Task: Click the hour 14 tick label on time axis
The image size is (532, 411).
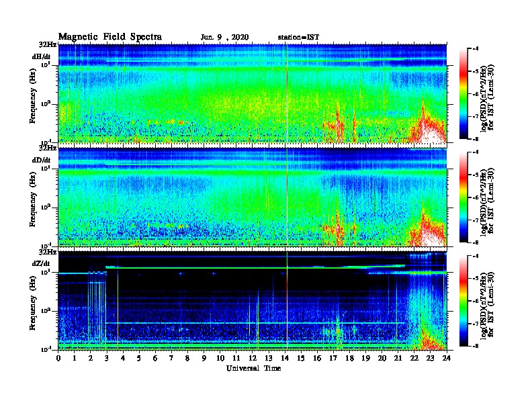Action: coord(285,359)
